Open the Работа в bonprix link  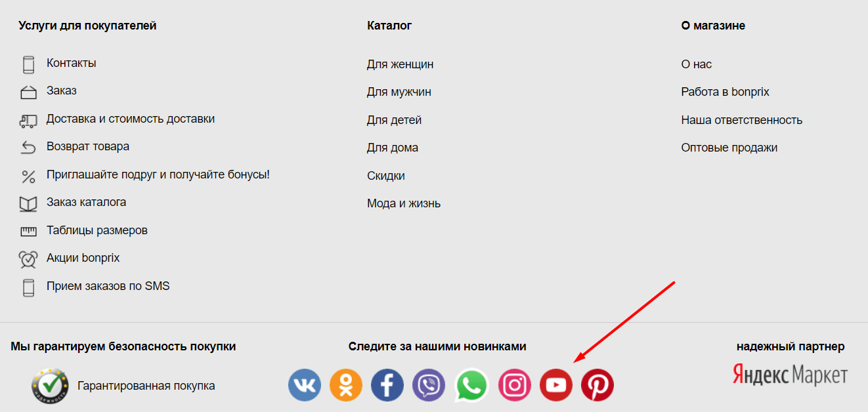pos(726,92)
